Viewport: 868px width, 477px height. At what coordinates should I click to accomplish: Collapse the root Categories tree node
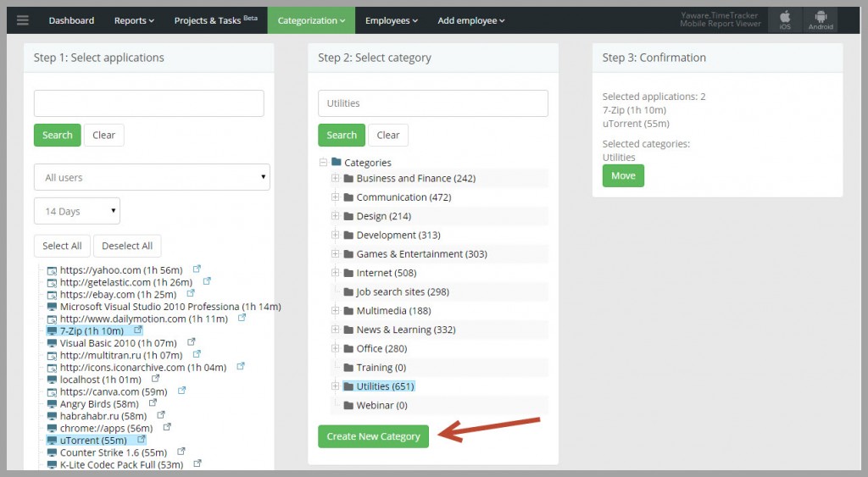323,162
